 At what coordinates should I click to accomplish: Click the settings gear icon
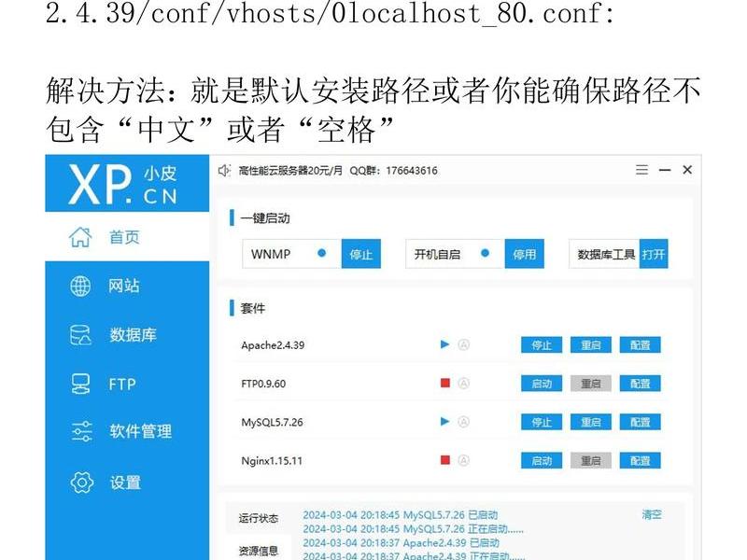pyautogui.click(x=82, y=483)
